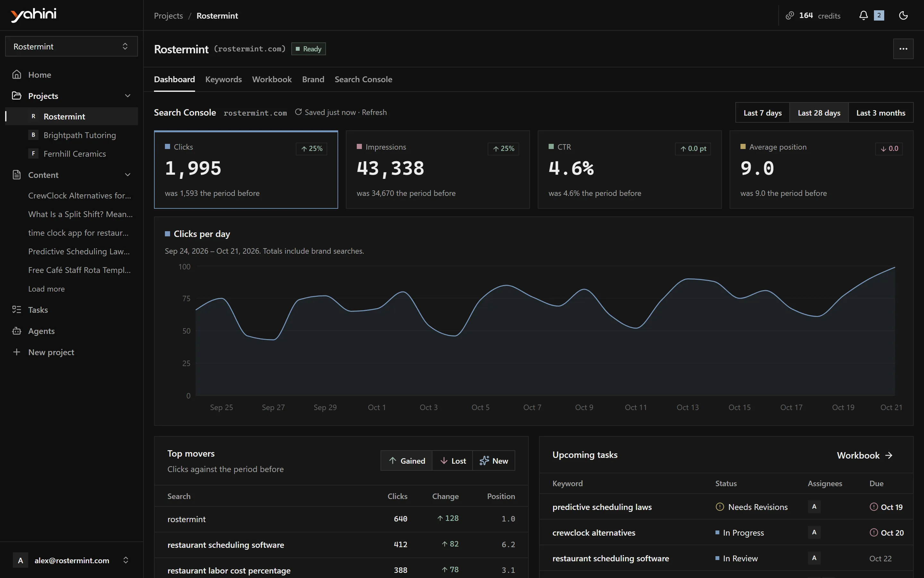Open the three-dot project menu

pos(903,49)
